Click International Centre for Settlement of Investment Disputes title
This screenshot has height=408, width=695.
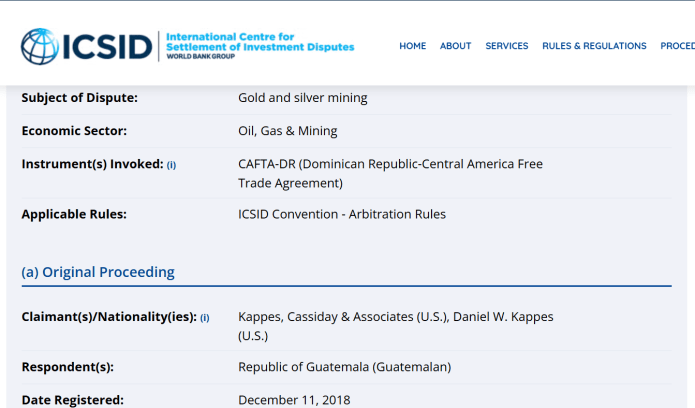point(259,42)
